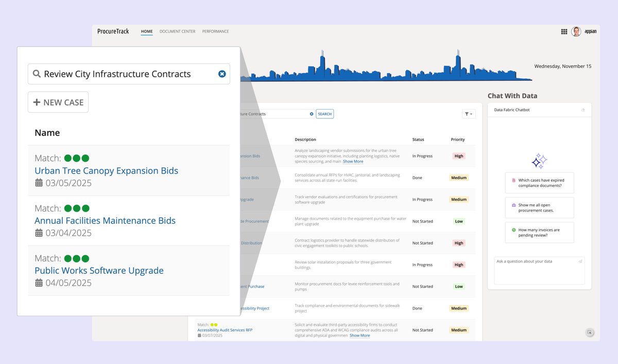
Task: Expand Show More on Urban Tree description
Action: pos(353,162)
